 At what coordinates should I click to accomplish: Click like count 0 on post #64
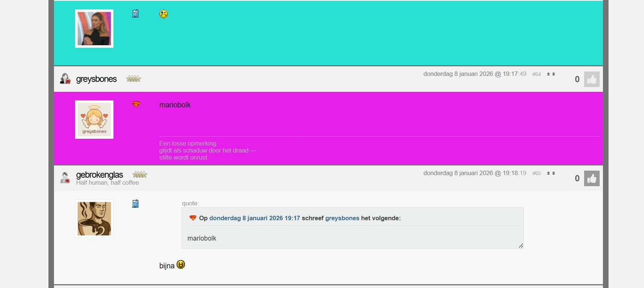tap(577, 79)
